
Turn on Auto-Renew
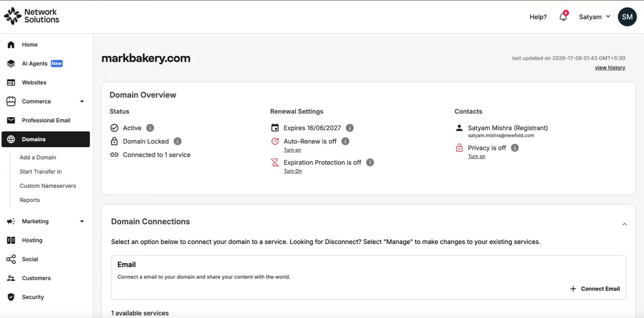[292, 150]
